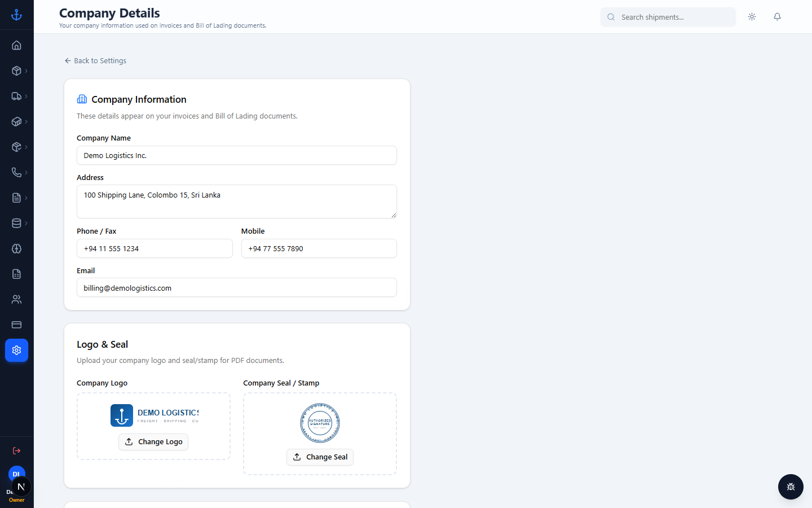Click the red logout icon in the sidebar
Image resolution: width=812 pixels, height=508 pixels.
point(16,450)
